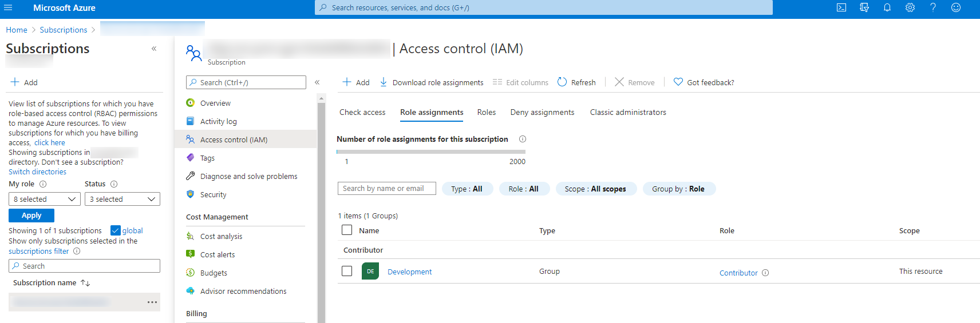Open the Status '3 selected' dropdown
This screenshot has height=323, width=980.
[x=122, y=199]
